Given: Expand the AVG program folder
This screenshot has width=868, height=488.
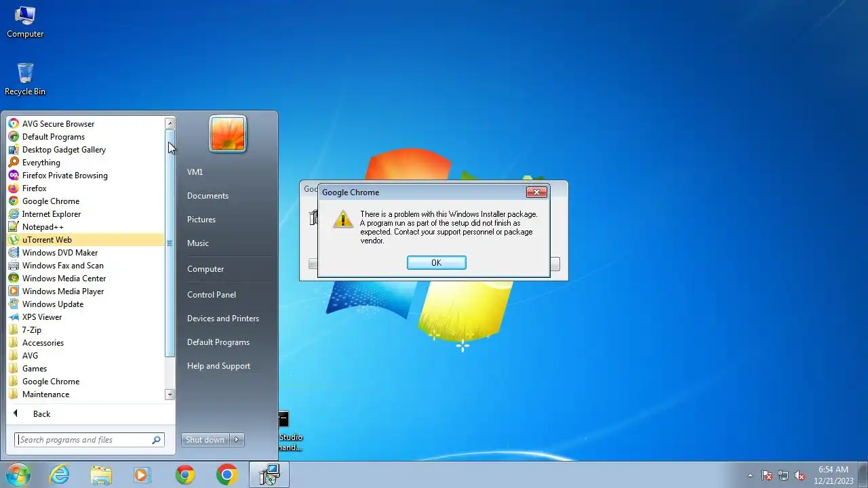Looking at the screenshot, I should coord(85,356).
